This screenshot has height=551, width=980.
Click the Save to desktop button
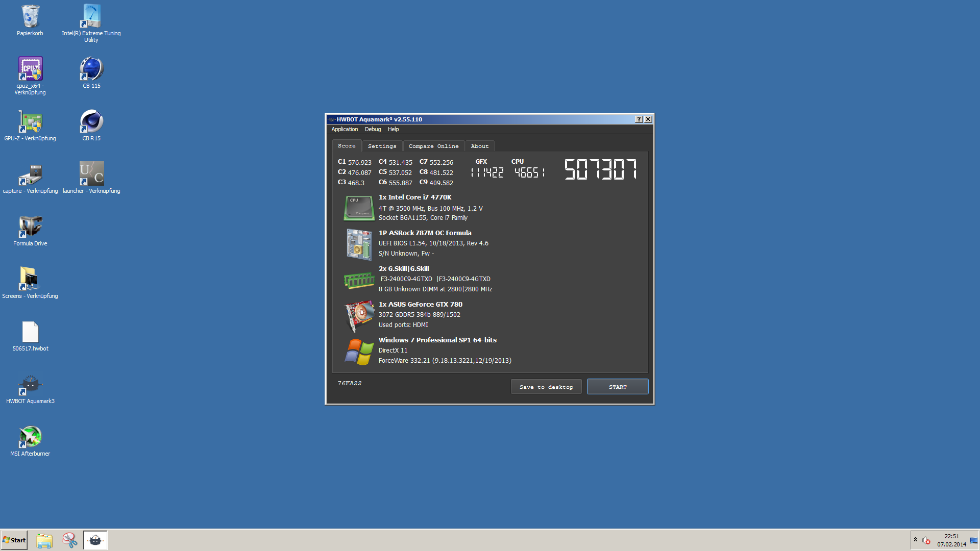(x=546, y=387)
